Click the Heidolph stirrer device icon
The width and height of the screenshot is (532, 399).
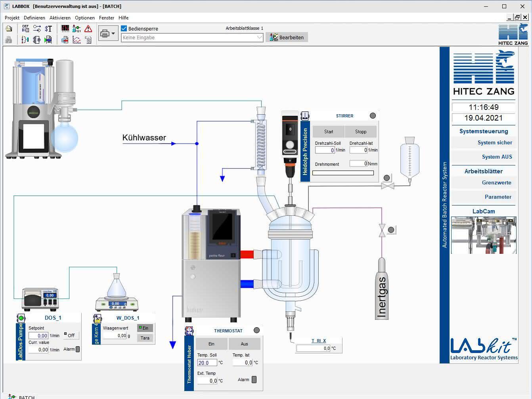tap(305, 116)
